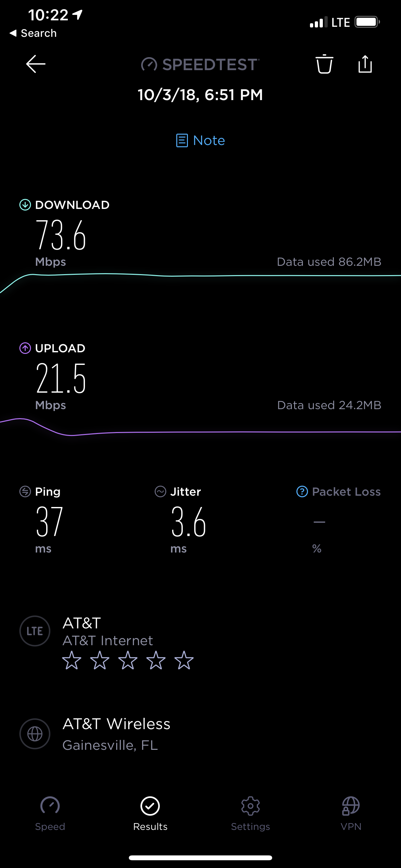
Task: Add a Note to this result
Action: 200,140
